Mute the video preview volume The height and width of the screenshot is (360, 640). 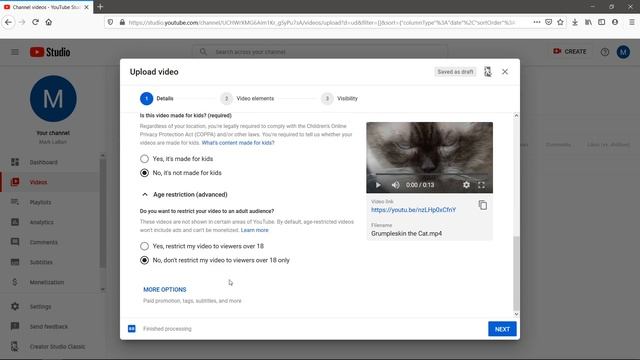395,185
